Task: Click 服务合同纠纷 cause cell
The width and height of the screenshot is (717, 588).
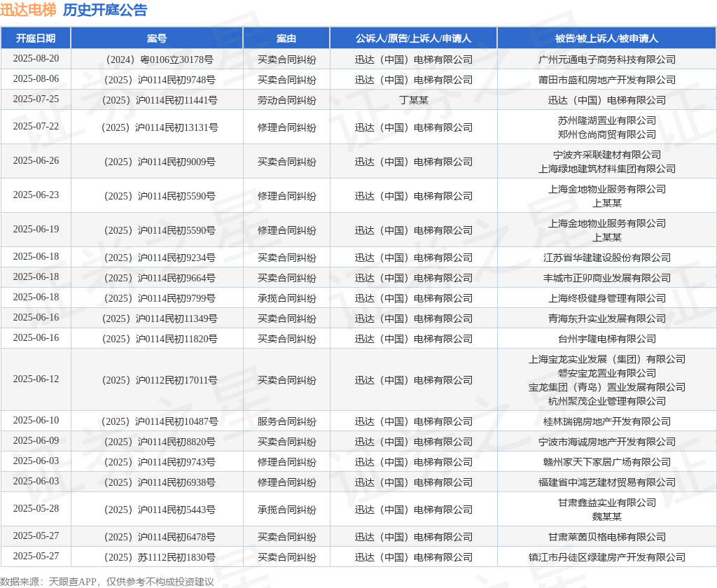Action: [x=286, y=421]
